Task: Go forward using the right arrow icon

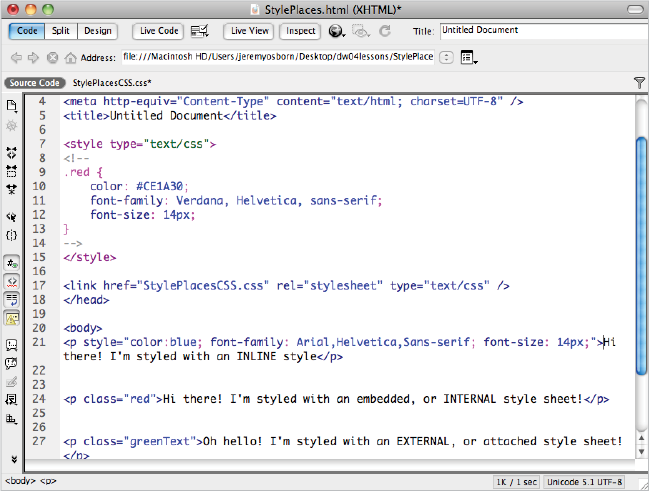Action: click(34, 57)
